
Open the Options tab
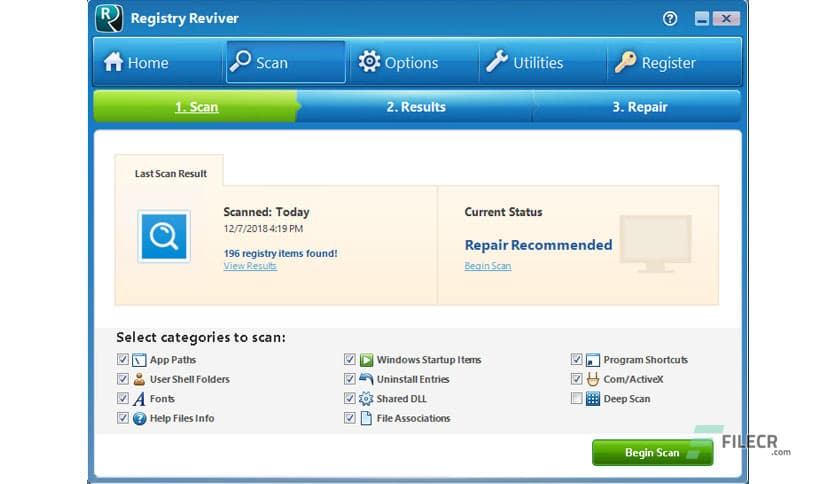tap(413, 62)
